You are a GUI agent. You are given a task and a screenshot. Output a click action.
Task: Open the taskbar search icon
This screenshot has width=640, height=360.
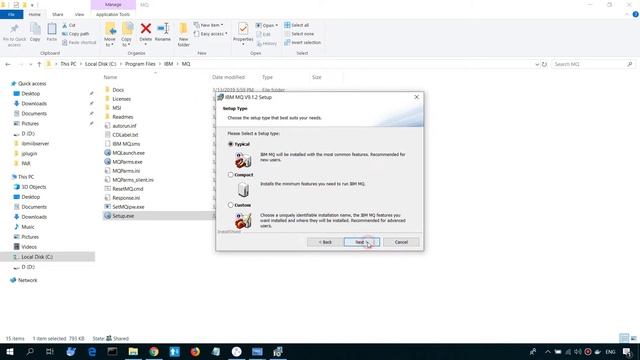30,351
